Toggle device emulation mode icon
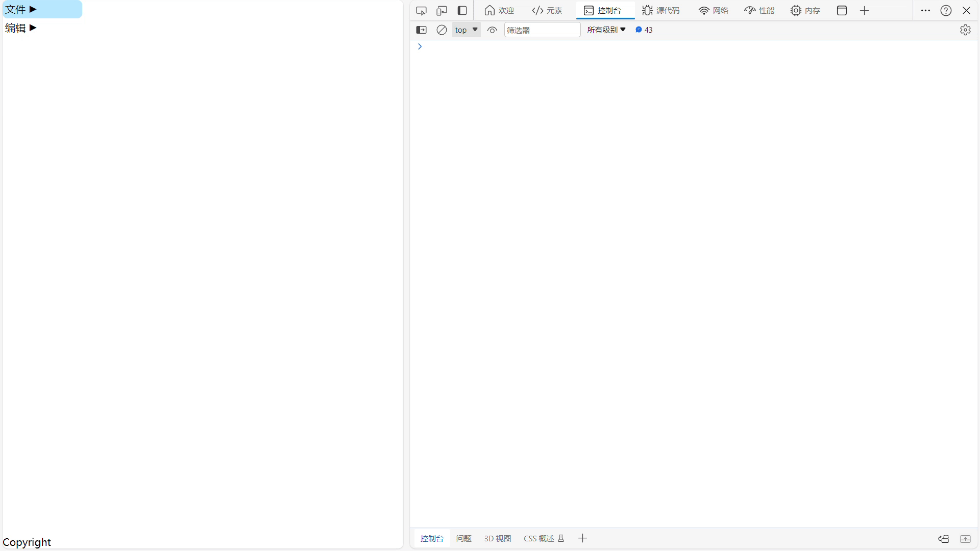 pos(442,11)
